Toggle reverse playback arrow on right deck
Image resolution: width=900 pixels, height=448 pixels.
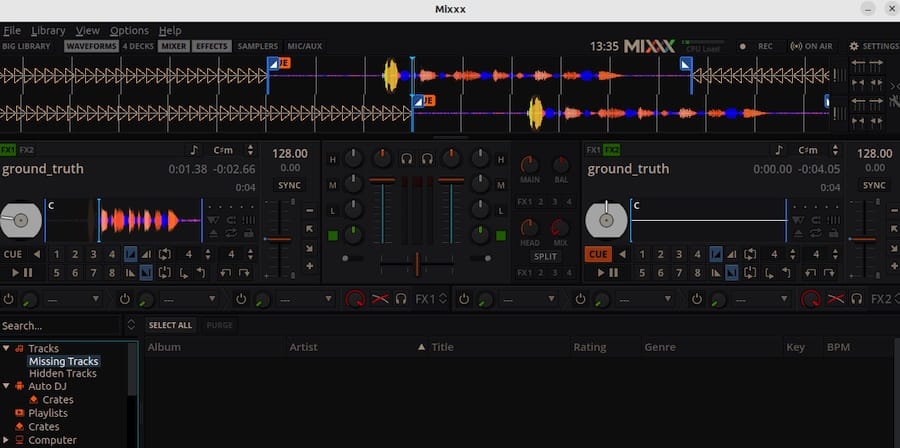[622, 254]
